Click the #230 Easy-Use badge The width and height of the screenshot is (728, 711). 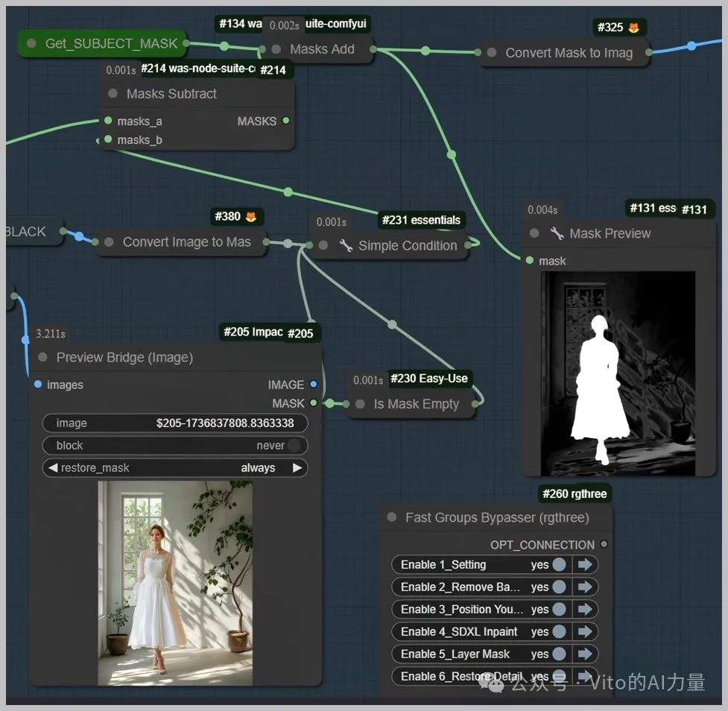(429, 379)
